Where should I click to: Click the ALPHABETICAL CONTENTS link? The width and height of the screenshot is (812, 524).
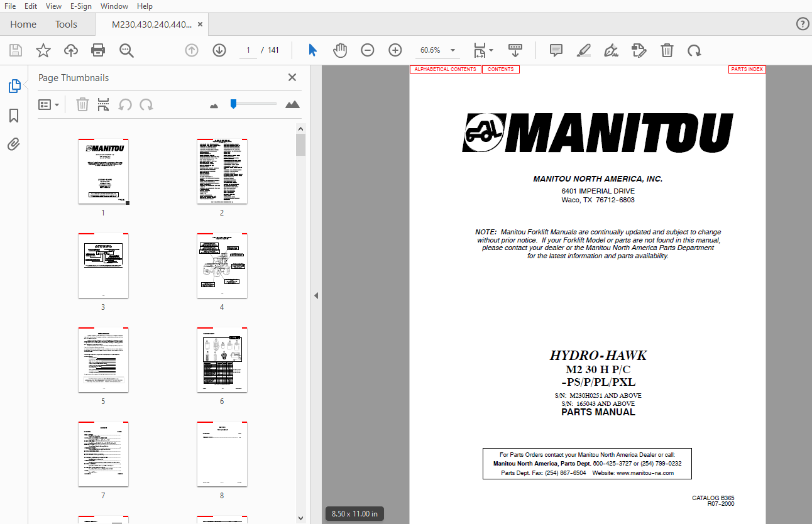click(x=446, y=69)
